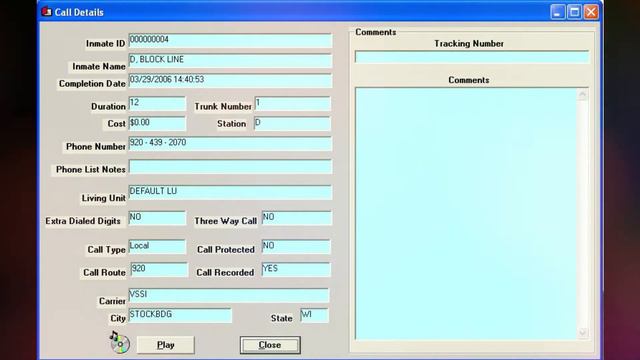Select the Carrier field VSSI
The width and height of the screenshot is (640, 360).
point(229,295)
